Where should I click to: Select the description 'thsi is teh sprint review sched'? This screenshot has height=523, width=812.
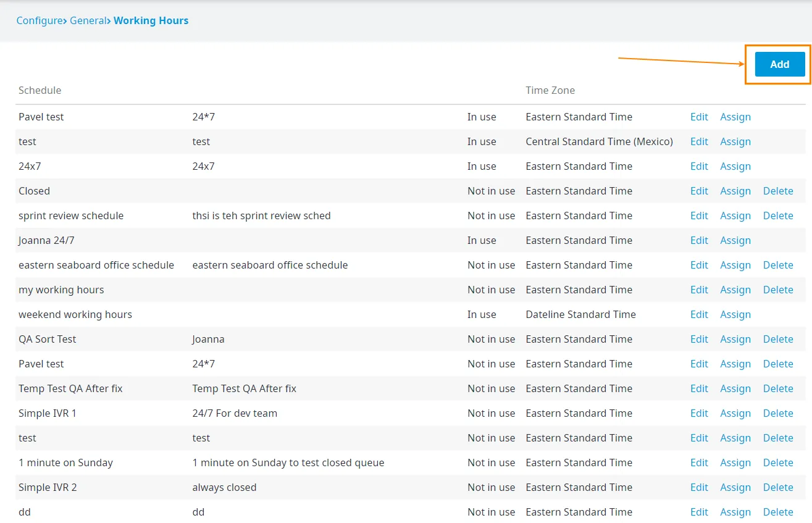(261, 215)
